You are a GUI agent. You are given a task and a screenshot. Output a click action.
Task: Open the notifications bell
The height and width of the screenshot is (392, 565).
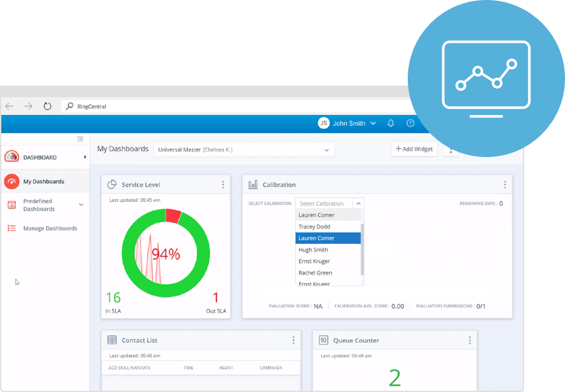tap(391, 123)
